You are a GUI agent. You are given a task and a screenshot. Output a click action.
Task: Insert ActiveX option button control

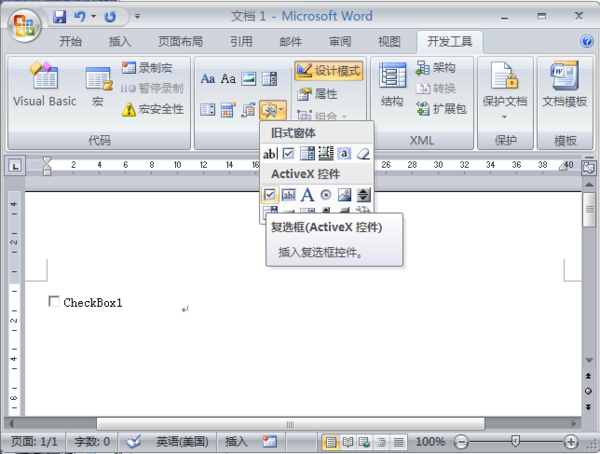(x=326, y=195)
